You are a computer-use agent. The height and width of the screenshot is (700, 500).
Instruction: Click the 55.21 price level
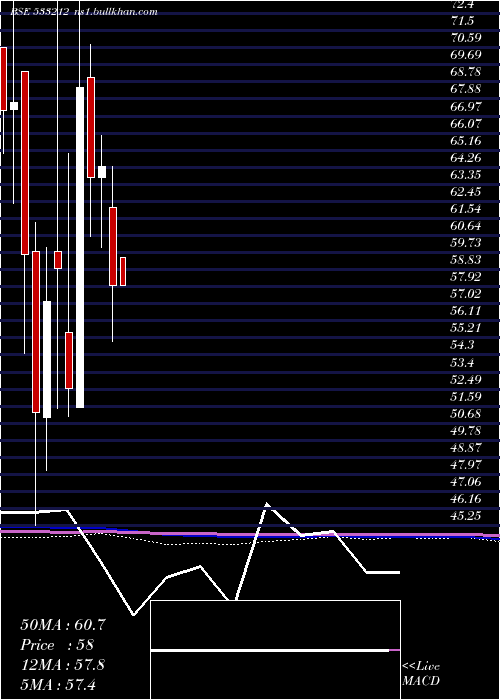click(x=466, y=329)
